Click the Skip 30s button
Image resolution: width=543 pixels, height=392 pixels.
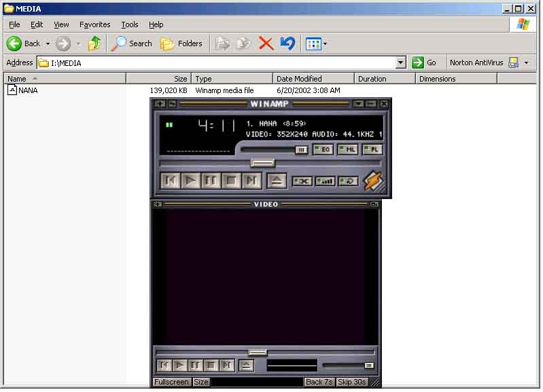pyautogui.click(x=352, y=382)
